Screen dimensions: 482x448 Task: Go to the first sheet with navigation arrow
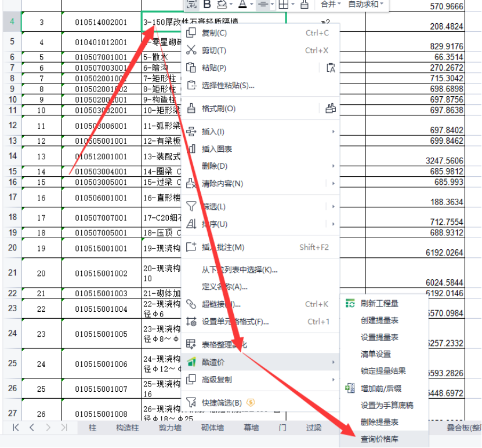(x=16, y=428)
